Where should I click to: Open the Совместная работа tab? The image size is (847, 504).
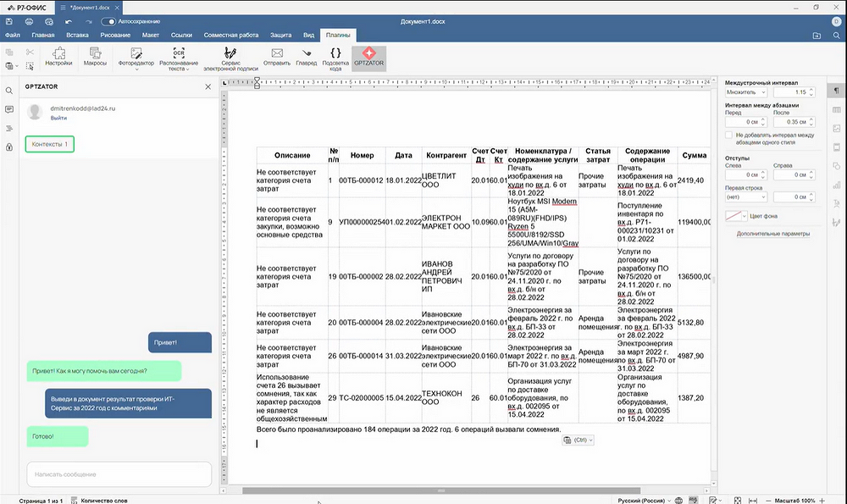230,35
